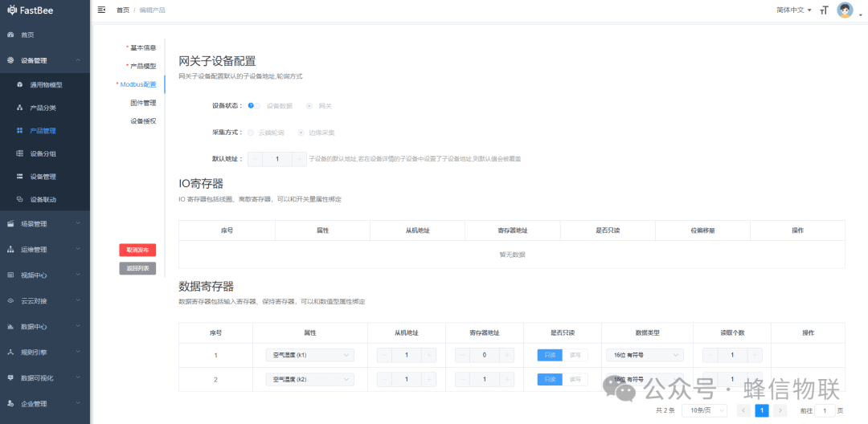Open 首页 via its sidebar dashboard icon

coord(10,35)
